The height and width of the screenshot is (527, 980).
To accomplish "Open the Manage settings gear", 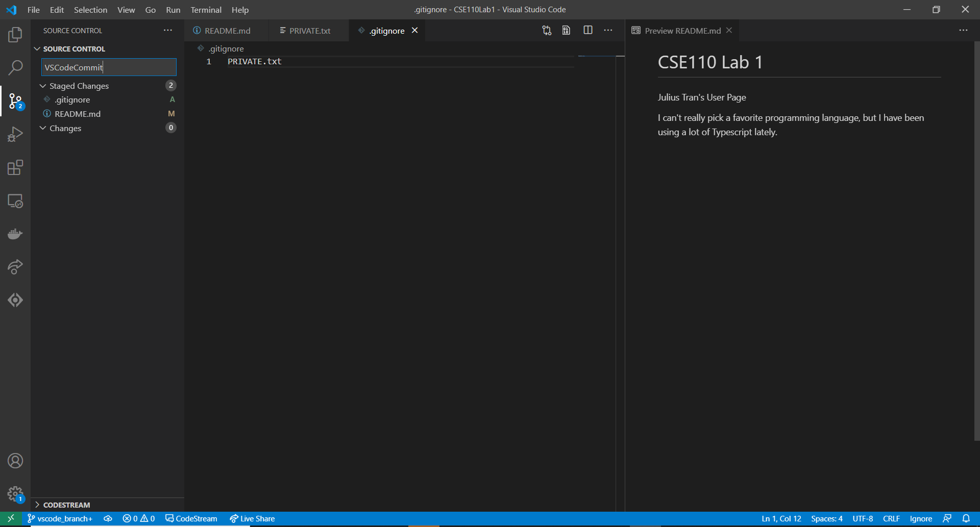I will [x=15, y=494].
